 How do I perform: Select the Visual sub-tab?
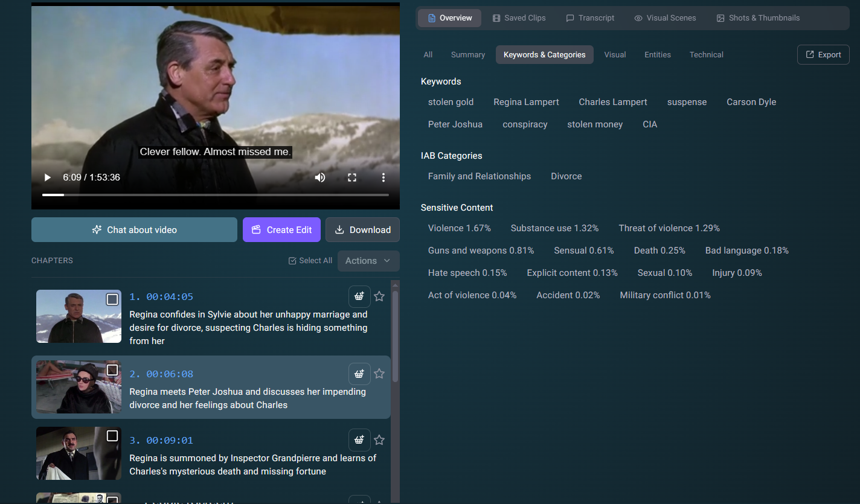click(x=615, y=54)
